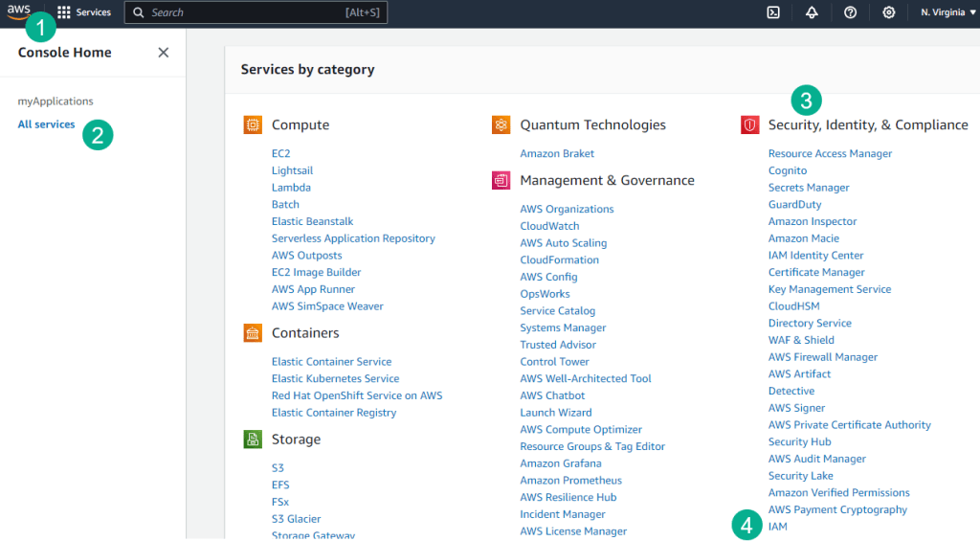Expand the N. Virginia region dropdown
This screenshot has width=980, height=541.
click(x=941, y=12)
